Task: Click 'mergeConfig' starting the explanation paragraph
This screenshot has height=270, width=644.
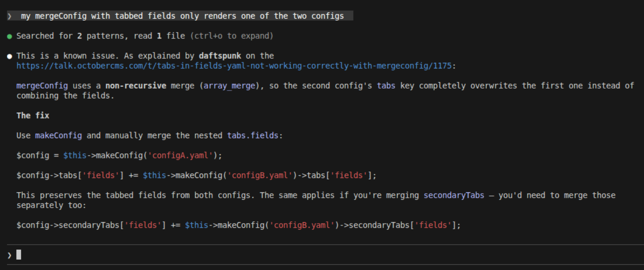Action: 42,86
